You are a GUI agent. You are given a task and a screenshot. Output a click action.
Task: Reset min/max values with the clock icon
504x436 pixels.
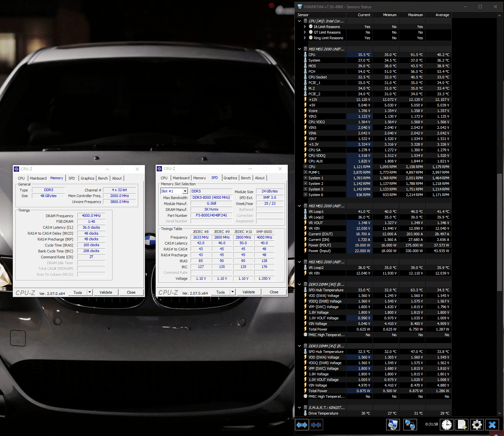(x=447, y=425)
